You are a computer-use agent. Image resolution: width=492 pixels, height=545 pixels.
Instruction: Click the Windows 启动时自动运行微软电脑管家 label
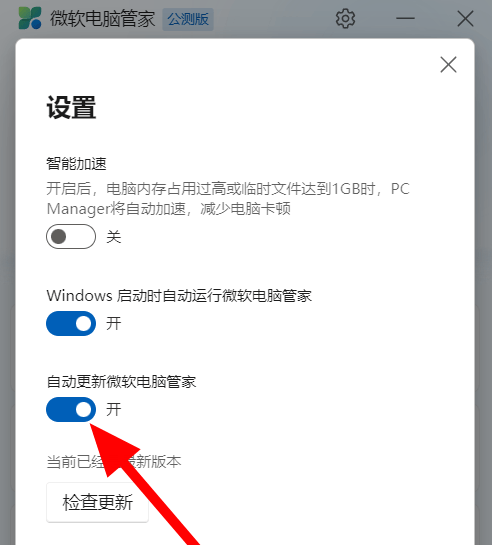pos(179,295)
